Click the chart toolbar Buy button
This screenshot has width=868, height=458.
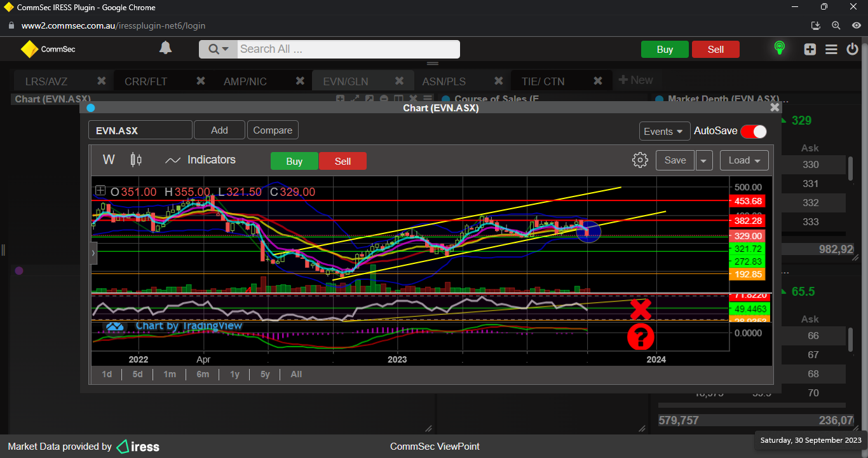294,161
